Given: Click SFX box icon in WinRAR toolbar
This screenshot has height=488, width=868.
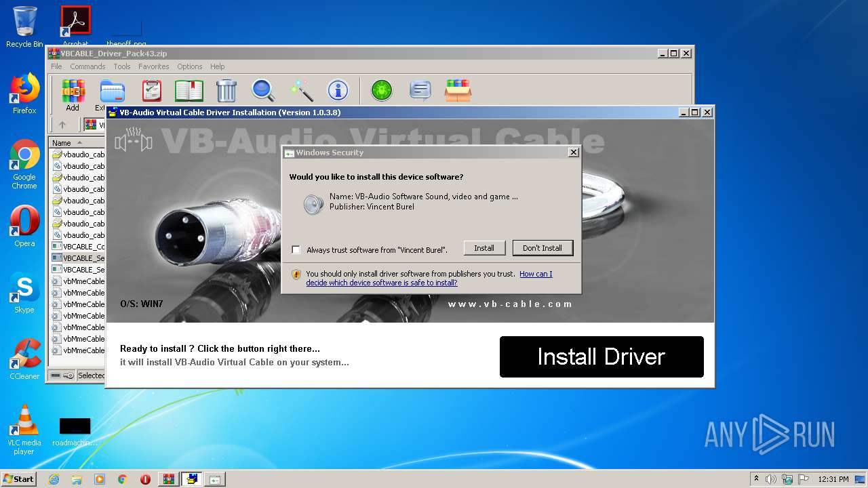Looking at the screenshot, I should tap(458, 90).
